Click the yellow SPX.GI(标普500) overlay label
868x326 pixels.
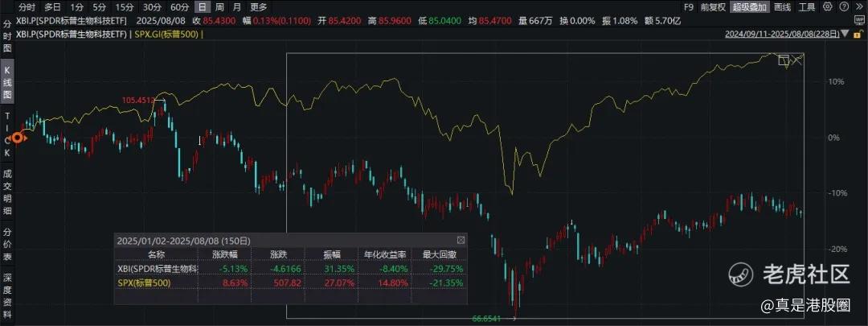pos(168,34)
